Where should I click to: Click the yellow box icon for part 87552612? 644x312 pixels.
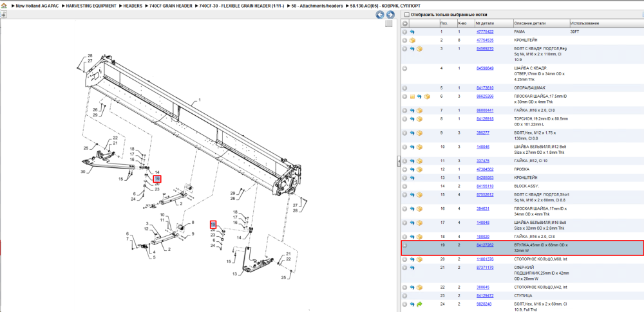click(x=419, y=194)
